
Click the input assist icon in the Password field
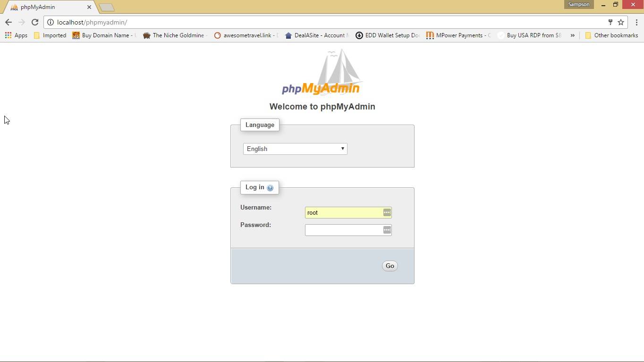387,230
